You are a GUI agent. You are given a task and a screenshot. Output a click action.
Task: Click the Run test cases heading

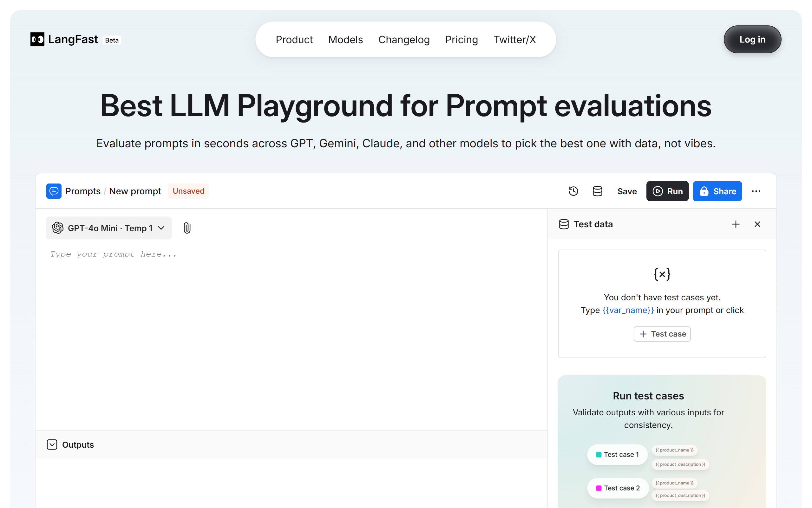pyautogui.click(x=648, y=396)
